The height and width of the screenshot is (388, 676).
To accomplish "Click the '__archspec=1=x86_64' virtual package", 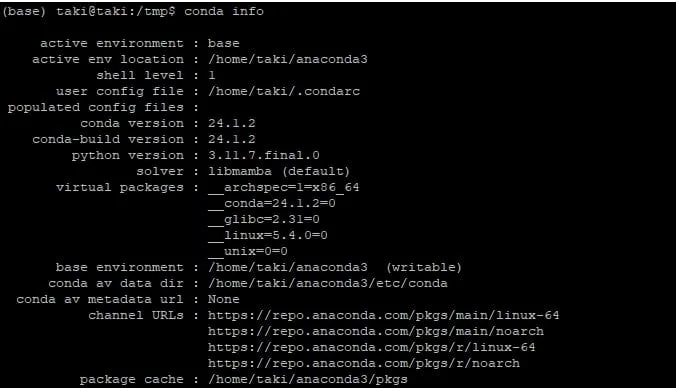I will [283, 188].
